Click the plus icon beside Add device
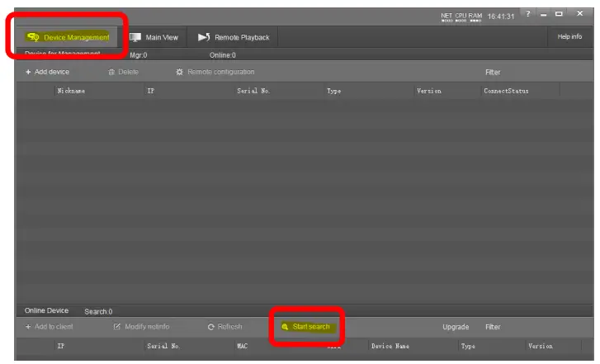The image size is (600, 364). pyautogui.click(x=28, y=72)
